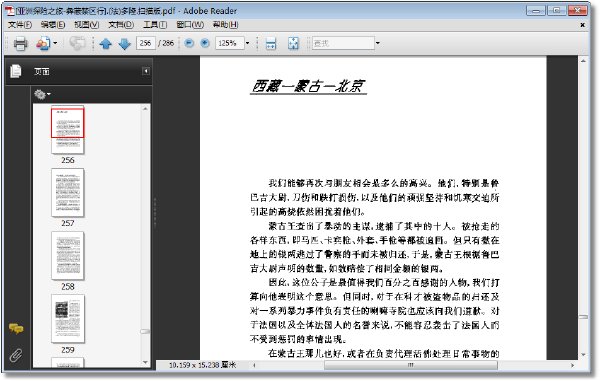Screen dimensions: 600x382
Task: Open the 文档(D) menu
Action: (121, 25)
